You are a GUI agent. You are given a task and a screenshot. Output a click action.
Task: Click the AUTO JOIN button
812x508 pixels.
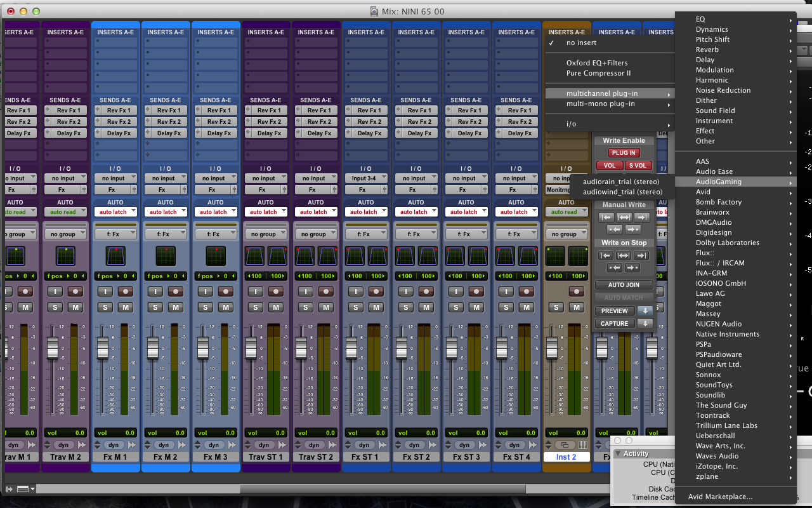(x=624, y=285)
